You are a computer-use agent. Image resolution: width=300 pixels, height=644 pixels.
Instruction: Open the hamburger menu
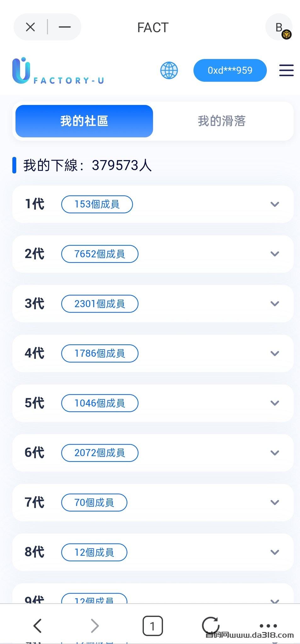[x=286, y=70]
